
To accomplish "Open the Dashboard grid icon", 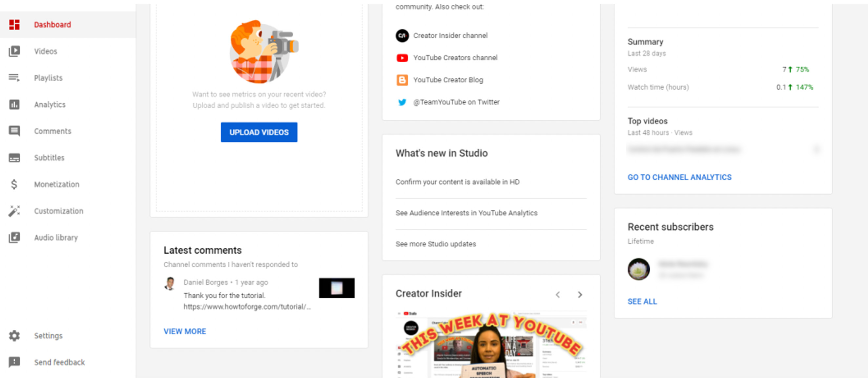I will (x=14, y=25).
